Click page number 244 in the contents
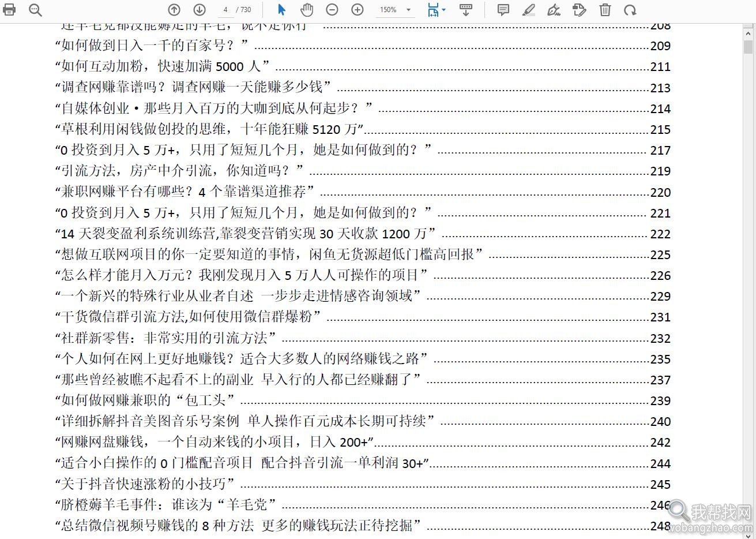756x539 pixels. [660, 463]
